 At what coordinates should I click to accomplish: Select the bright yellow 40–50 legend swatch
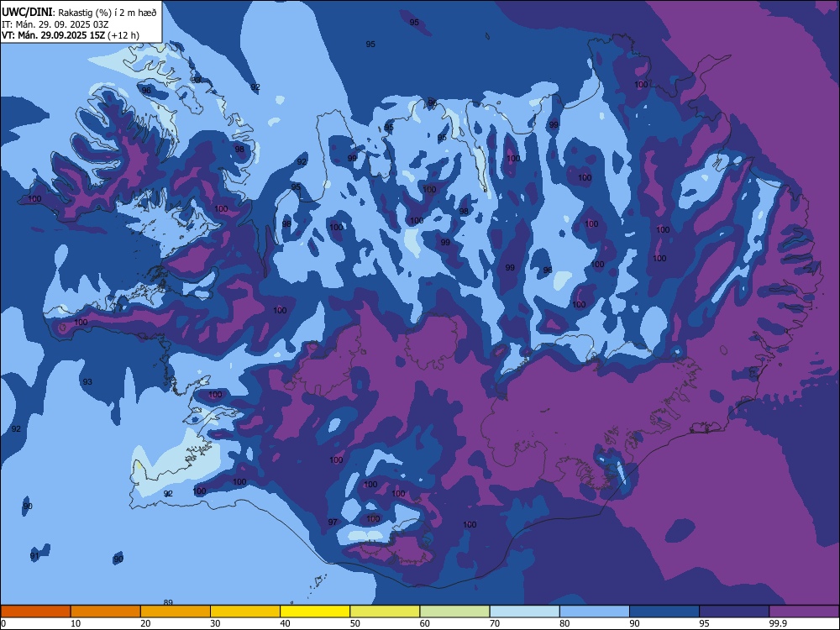pos(315,612)
